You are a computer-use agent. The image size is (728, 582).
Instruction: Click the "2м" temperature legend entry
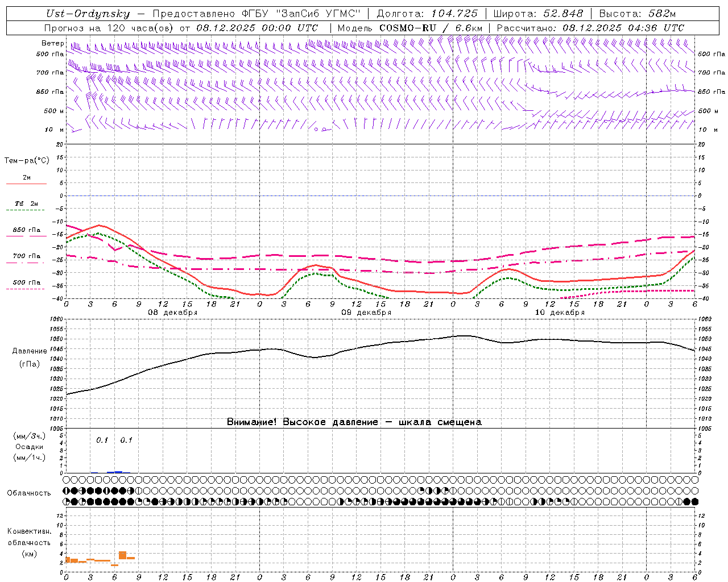point(27,178)
